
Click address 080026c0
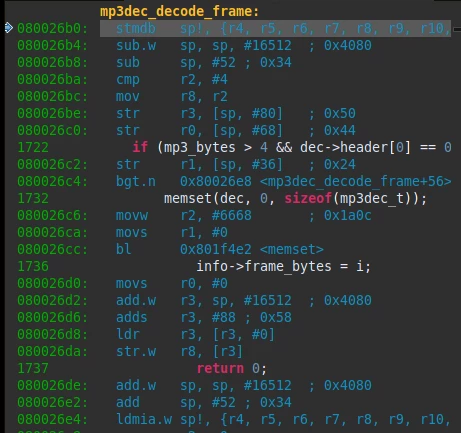pos(52,131)
